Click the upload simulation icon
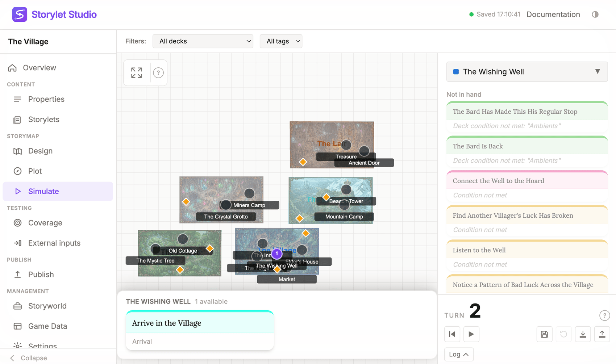Viewport: 616px width, 364px height. click(x=602, y=334)
